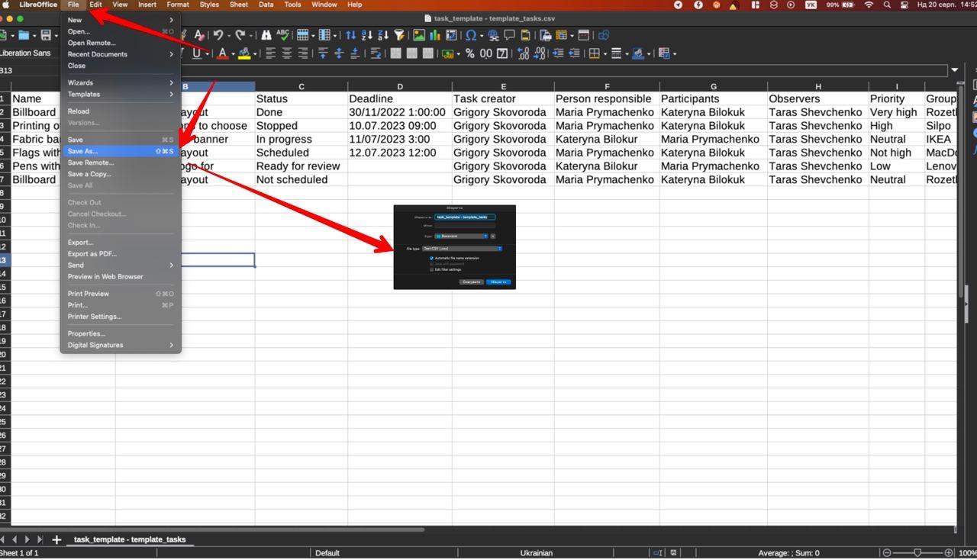Image resolution: width=977 pixels, height=560 pixels.
Task: Click the blue save button in dialog
Action: [498, 282]
